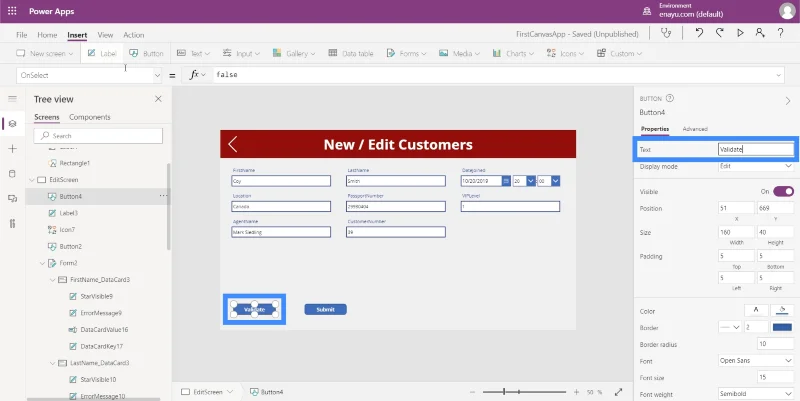Collapse the properties pane with the chevron
The image size is (800, 401).
pos(788,102)
